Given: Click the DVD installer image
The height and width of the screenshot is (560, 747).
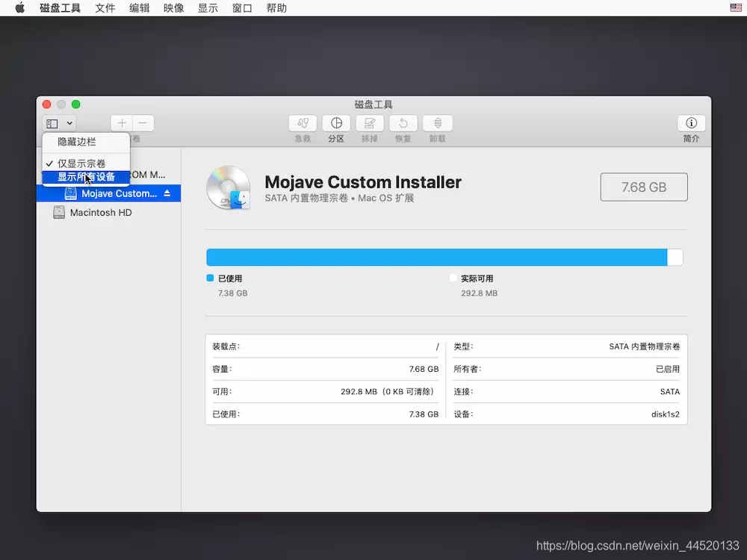Looking at the screenshot, I should (x=229, y=188).
